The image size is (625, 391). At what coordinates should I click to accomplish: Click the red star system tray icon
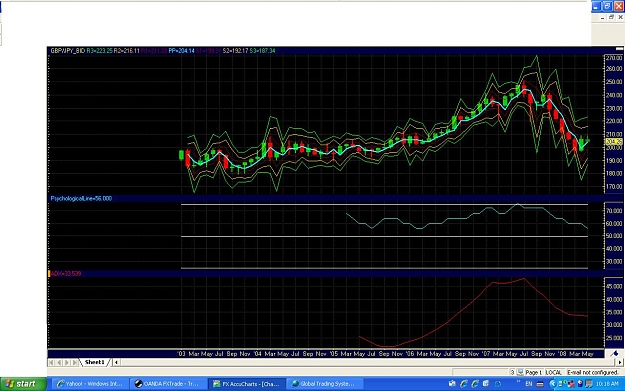[571, 384]
